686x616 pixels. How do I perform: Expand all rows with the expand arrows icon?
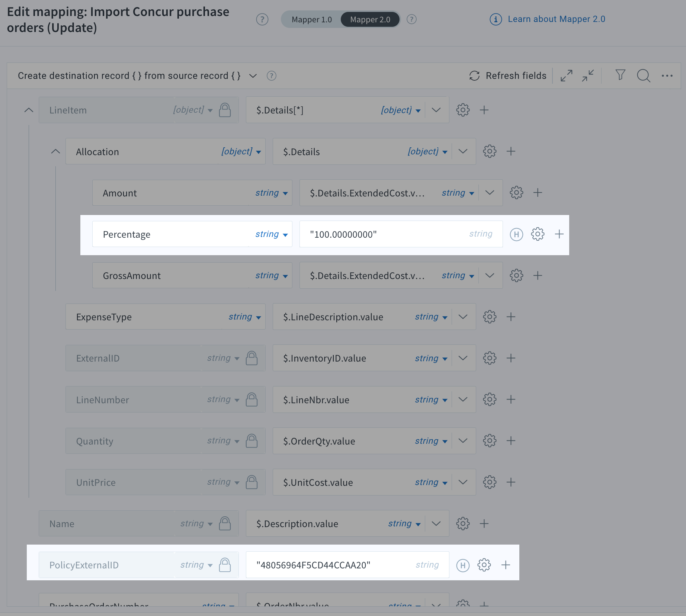[566, 76]
